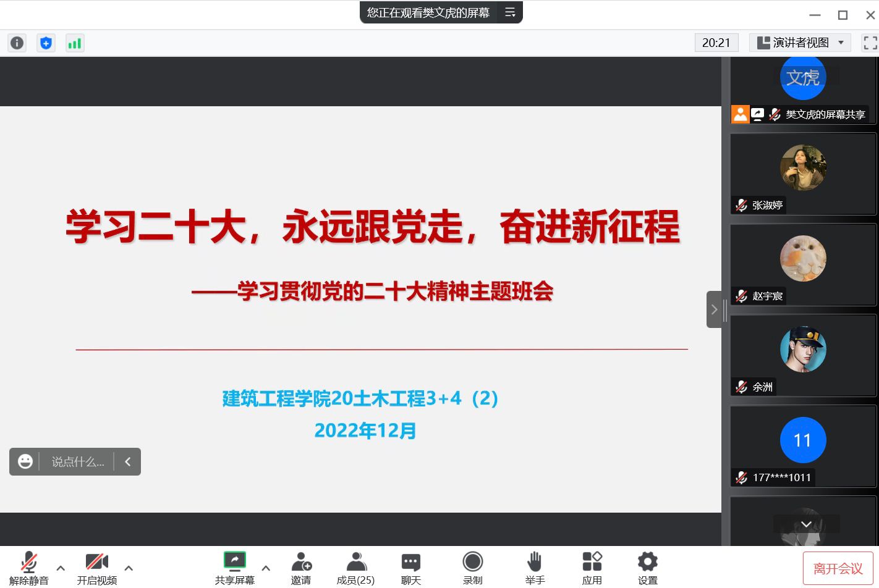Click the blue security shield icon
This screenshot has height=588, width=879.
tap(46, 43)
